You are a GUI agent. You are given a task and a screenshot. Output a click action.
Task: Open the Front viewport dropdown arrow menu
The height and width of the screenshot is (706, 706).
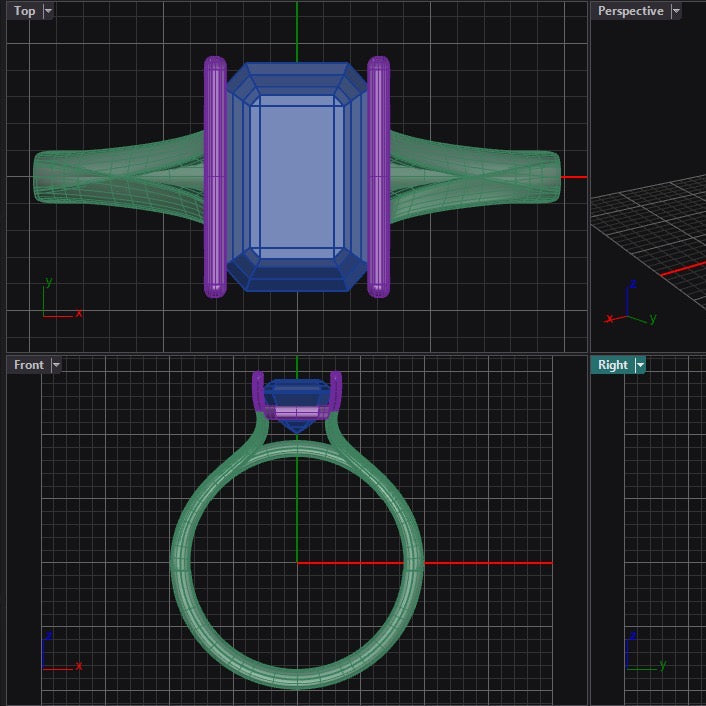coord(56,365)
